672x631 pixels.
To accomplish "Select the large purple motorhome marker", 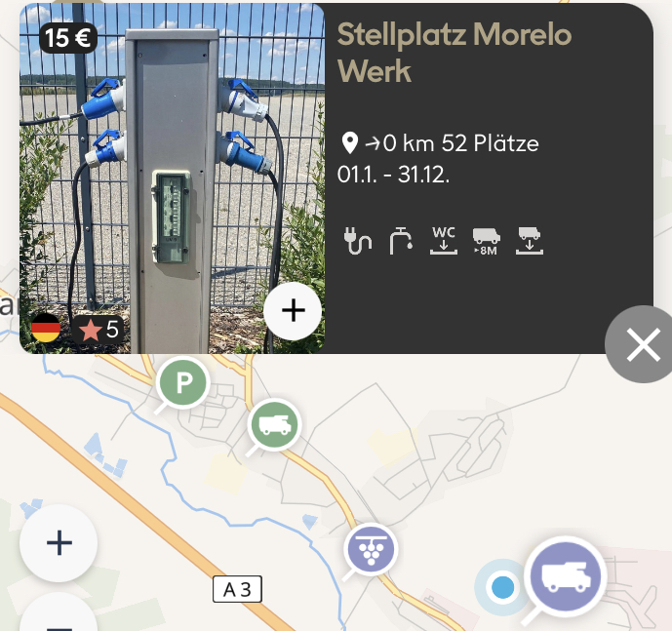I will [566, 577].
